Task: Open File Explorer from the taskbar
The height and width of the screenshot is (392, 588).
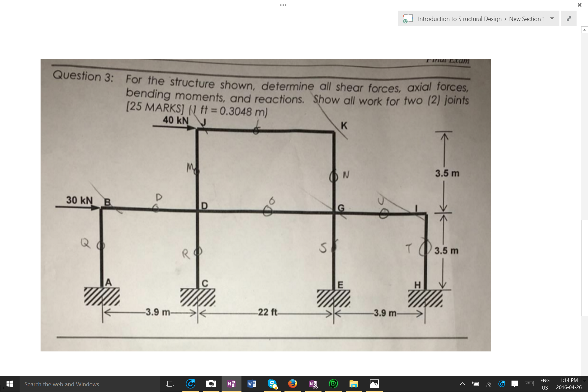Action: [x=354, y=384]
